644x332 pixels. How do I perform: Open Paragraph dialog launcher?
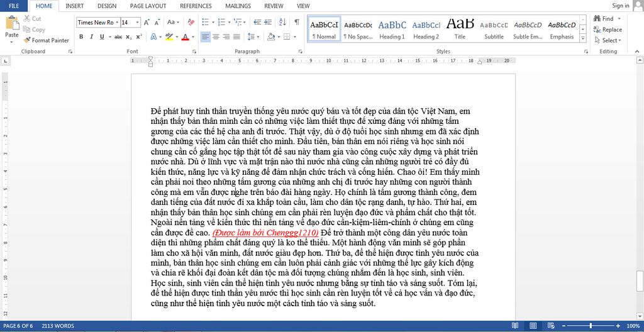coord(301,52)
